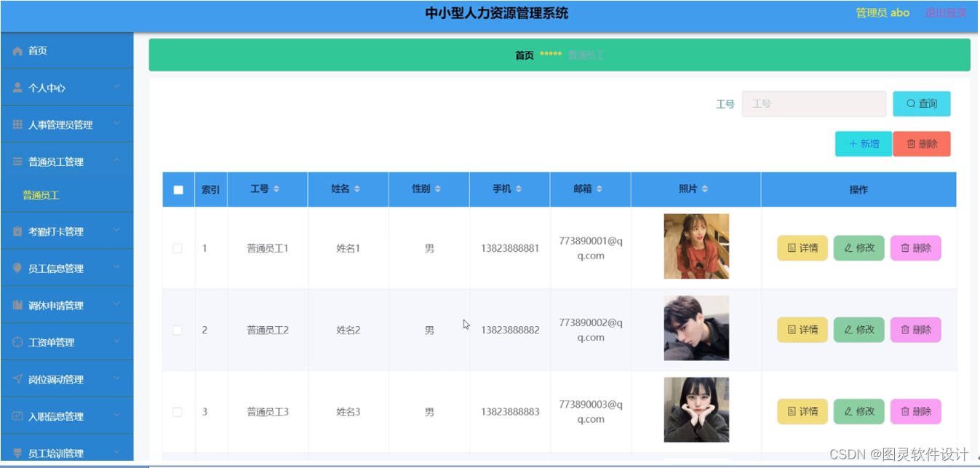Expand 工资单管理 chevron

coord(116,342)
